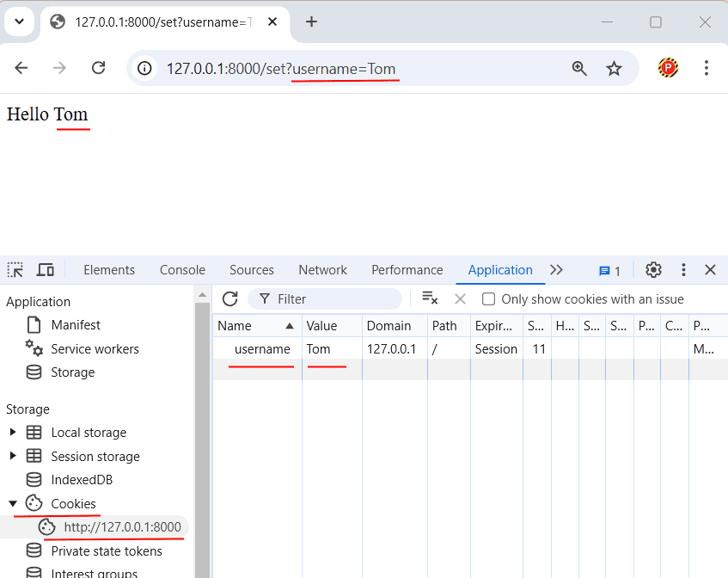
Task: Click the sidebar scroll up arrow
Action: [203, 294]
